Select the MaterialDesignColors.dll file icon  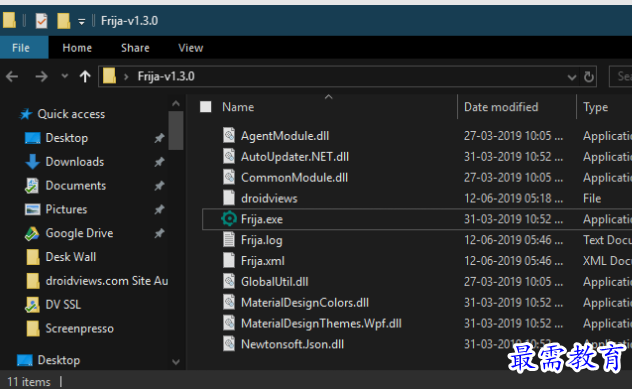coord(229,302)
